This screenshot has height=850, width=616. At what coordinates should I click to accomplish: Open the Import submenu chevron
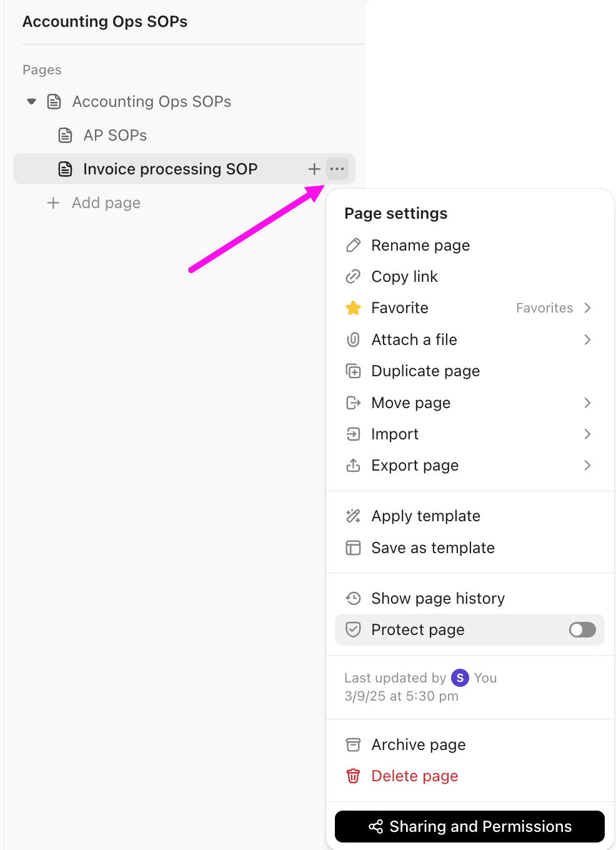point(587,434)
